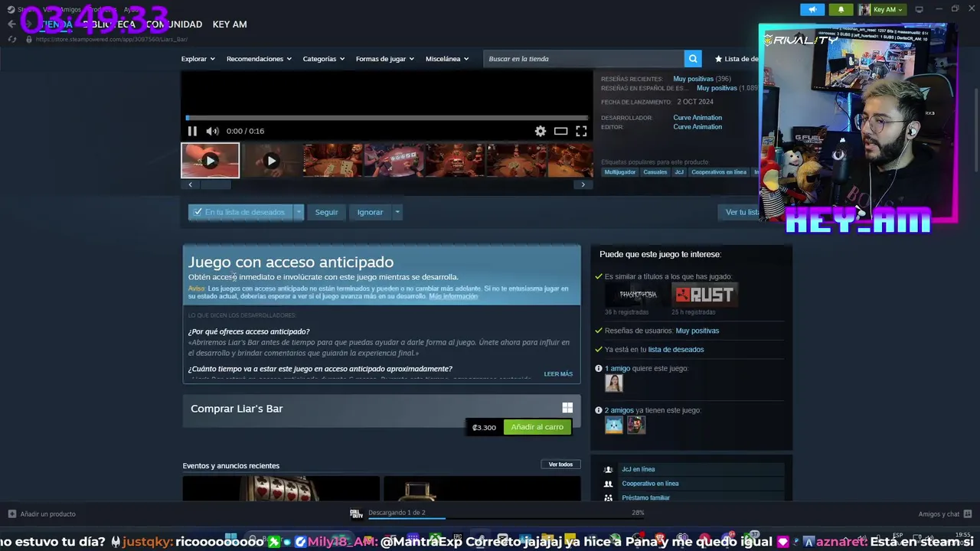
Task: Click the Call of Duty download icon
Action: pyautogui.click(x=356, y=514)
